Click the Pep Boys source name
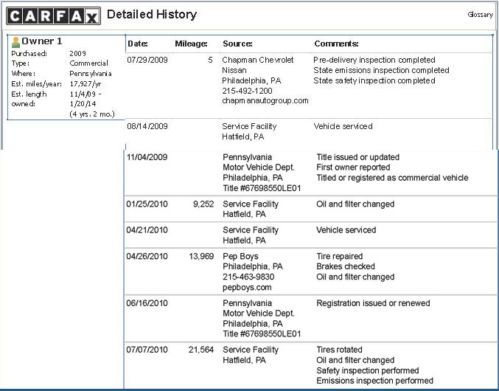 [240, 256]
